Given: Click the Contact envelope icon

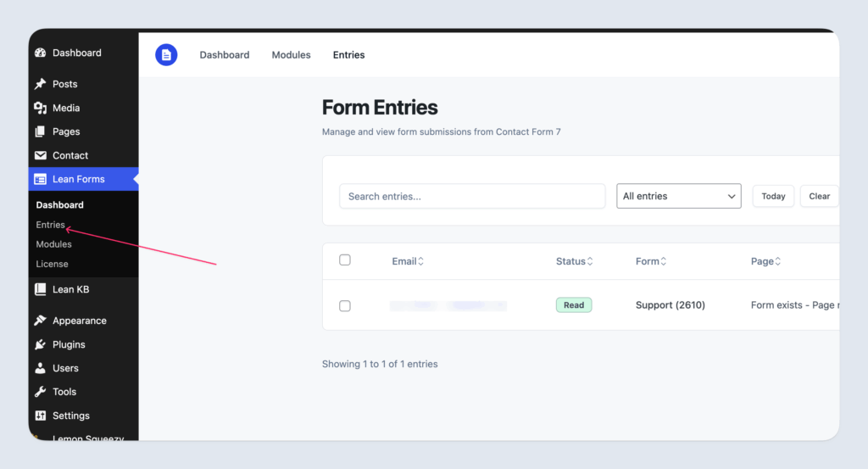Looking at the screenshot, I should (x=40, y=155).
